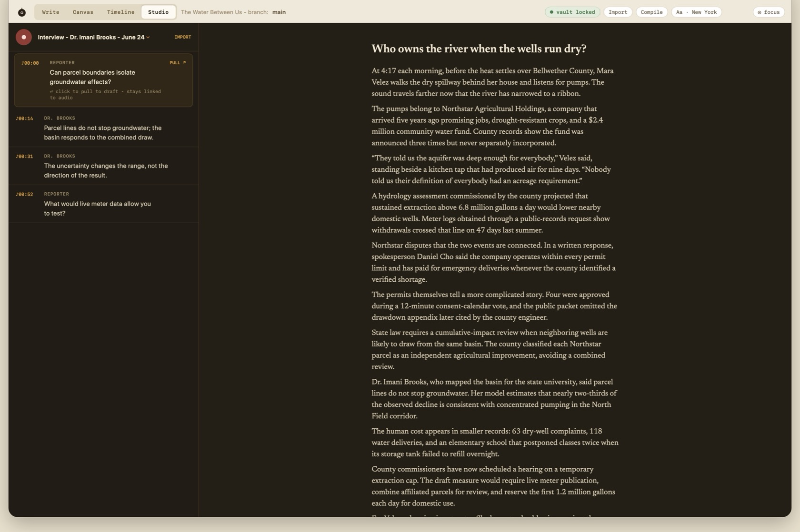Select transcript line "Can parcel boundaries isolate groundwater effects?"
This screenshot has width=800, height=532.
pyautogui.click(x=92, y=77)
